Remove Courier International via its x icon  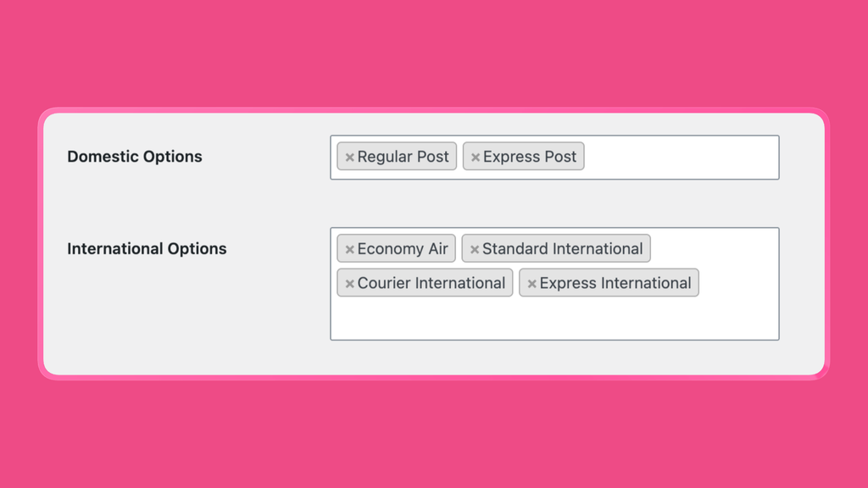pyautogui.click(x=349, y=284)
